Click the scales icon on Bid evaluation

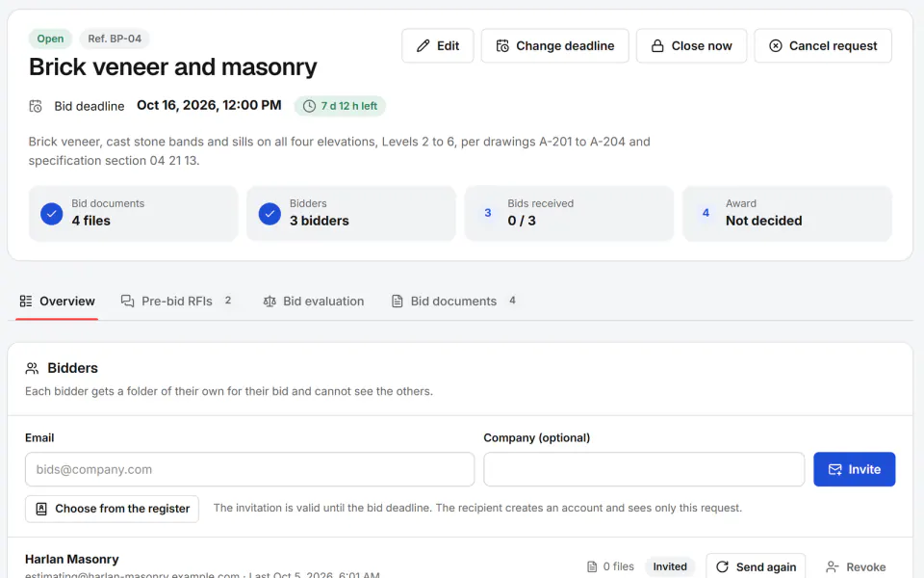click(x=269, y=302)
